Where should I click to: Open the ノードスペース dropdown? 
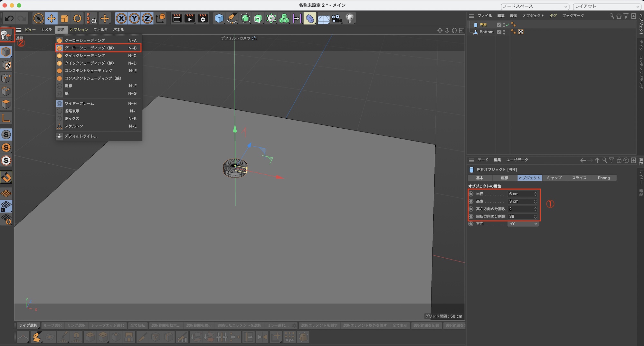point(535,6)
